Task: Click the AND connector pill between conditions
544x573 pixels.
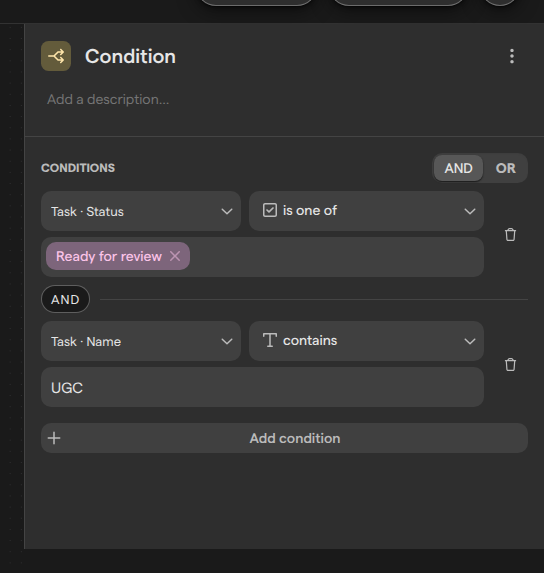Action: tap(65, 299)
